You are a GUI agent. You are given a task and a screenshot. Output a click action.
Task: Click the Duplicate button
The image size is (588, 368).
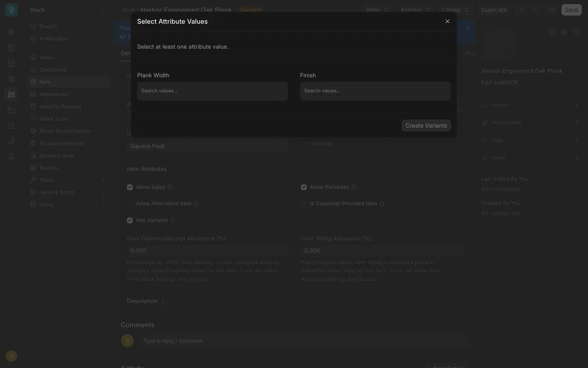494,10
